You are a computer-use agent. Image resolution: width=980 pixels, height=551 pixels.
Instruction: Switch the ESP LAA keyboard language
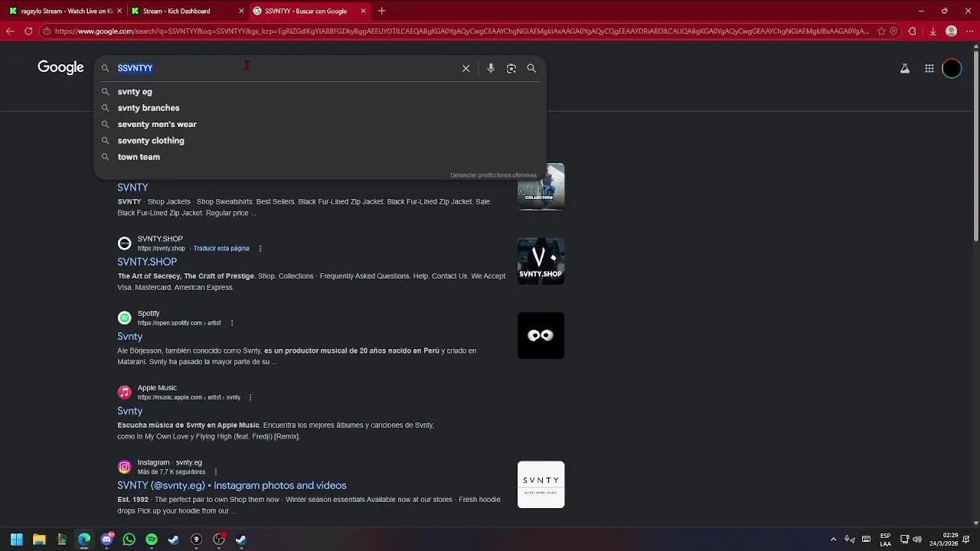click(885, 540)
